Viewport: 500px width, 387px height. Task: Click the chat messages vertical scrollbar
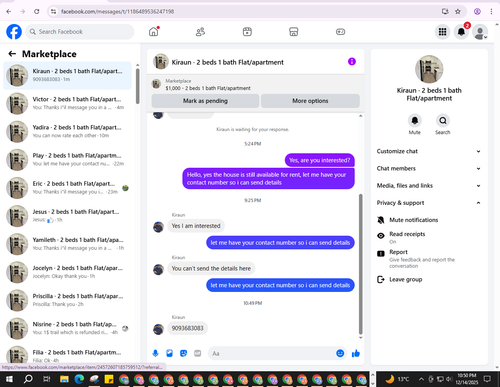(x=360, y=264)
